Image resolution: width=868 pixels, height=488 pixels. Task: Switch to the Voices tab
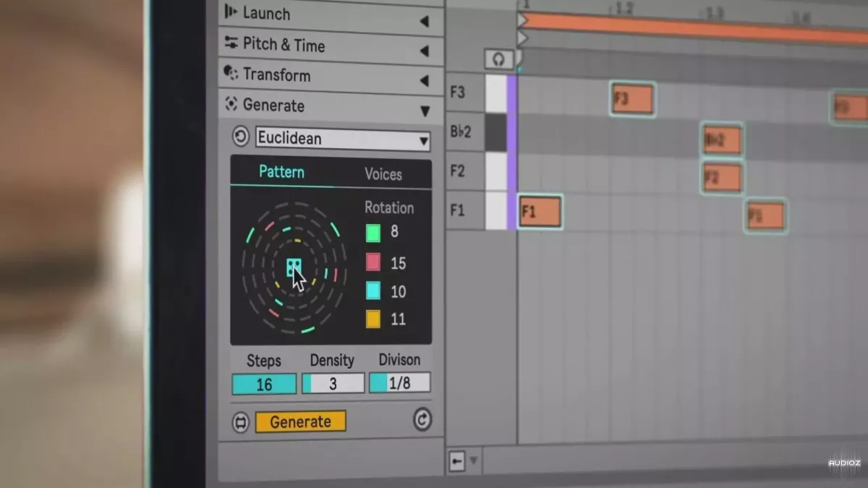coord(383,174)
